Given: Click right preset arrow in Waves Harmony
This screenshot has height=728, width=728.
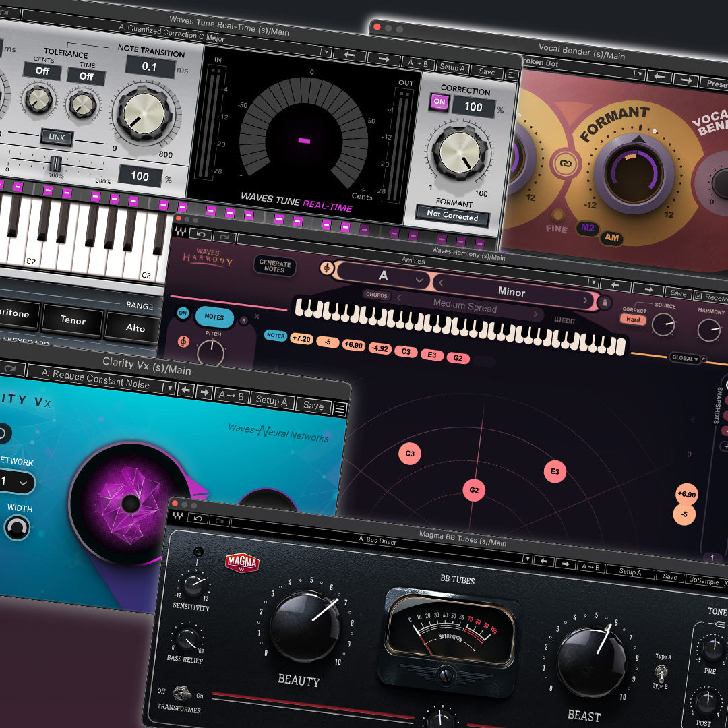Looking at the screenshot, I should (648, 289).
